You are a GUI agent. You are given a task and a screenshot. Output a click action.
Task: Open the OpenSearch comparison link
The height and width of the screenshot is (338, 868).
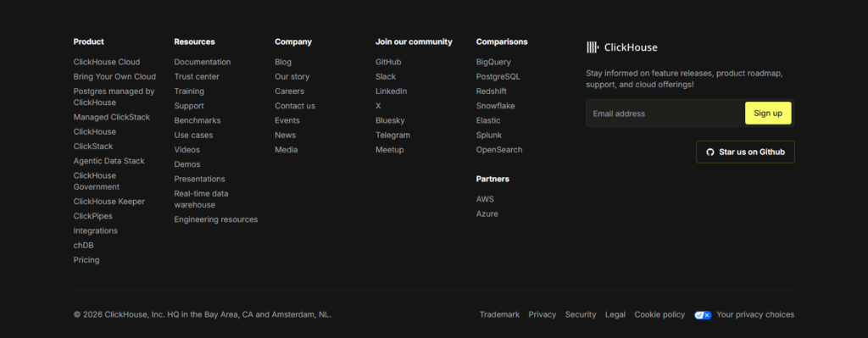499,150
